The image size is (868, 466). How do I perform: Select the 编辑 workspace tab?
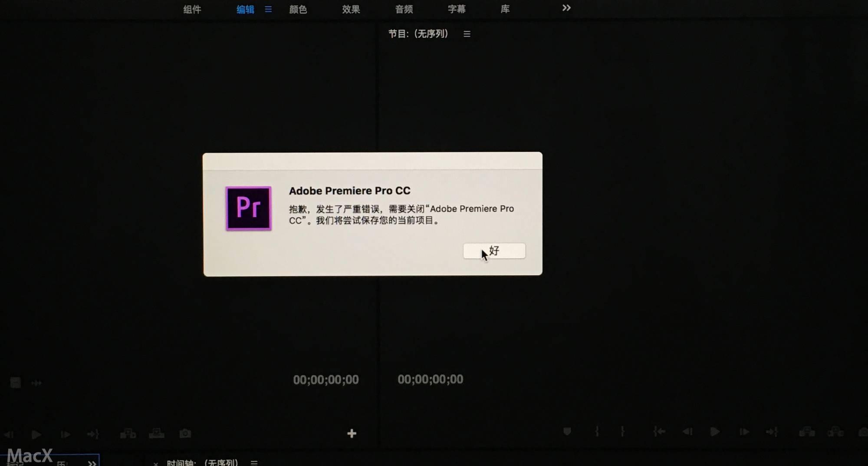(245, 10)
